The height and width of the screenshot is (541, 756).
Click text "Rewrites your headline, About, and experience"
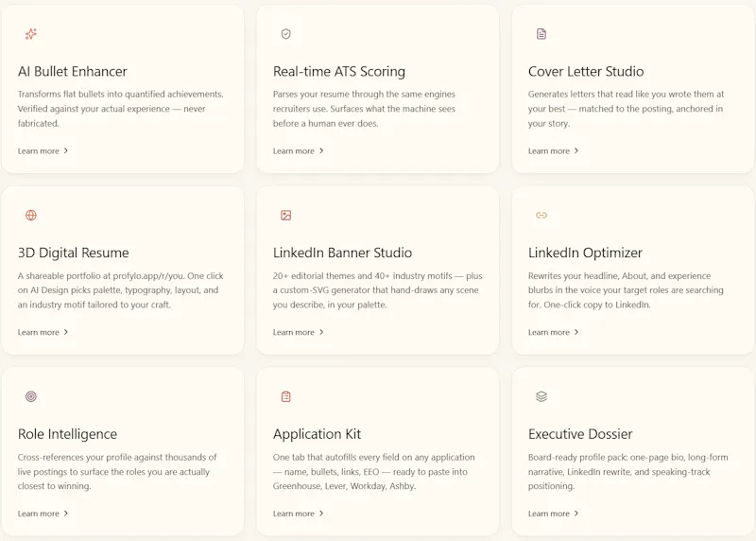619,276
